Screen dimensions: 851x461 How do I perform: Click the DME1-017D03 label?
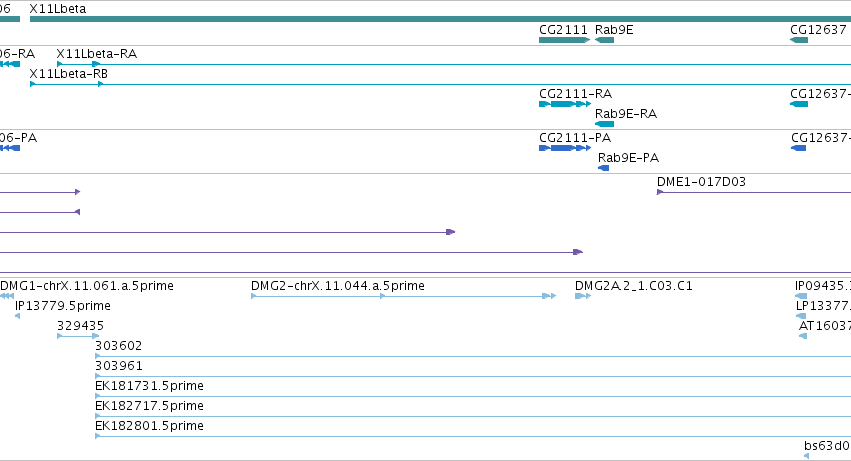[x=701, y=182]
